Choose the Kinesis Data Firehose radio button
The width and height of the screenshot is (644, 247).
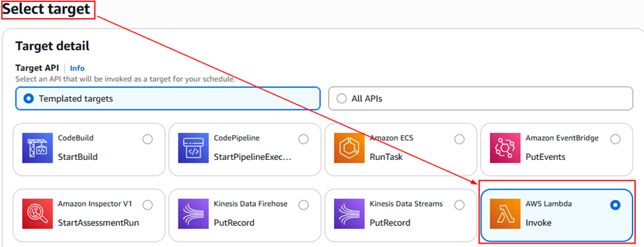coord(304,204)
